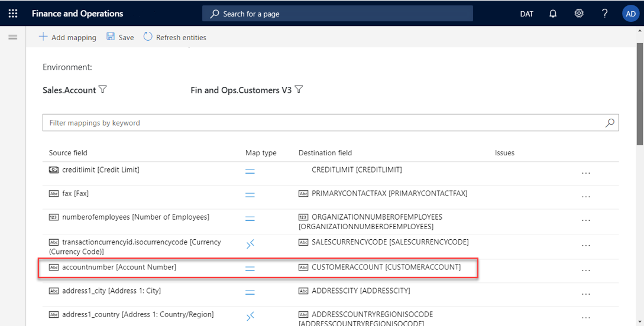The width and height of the screenshot is (644, 326).
Task: Open the ellipsis menu for address1_country row
Action: (586, 318)
